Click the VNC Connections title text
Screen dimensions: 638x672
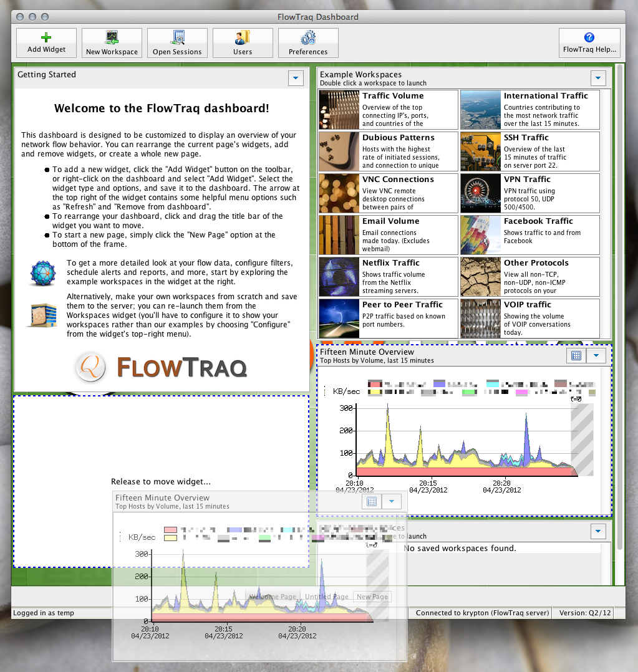pyautogui.click(x=398, y=179)
